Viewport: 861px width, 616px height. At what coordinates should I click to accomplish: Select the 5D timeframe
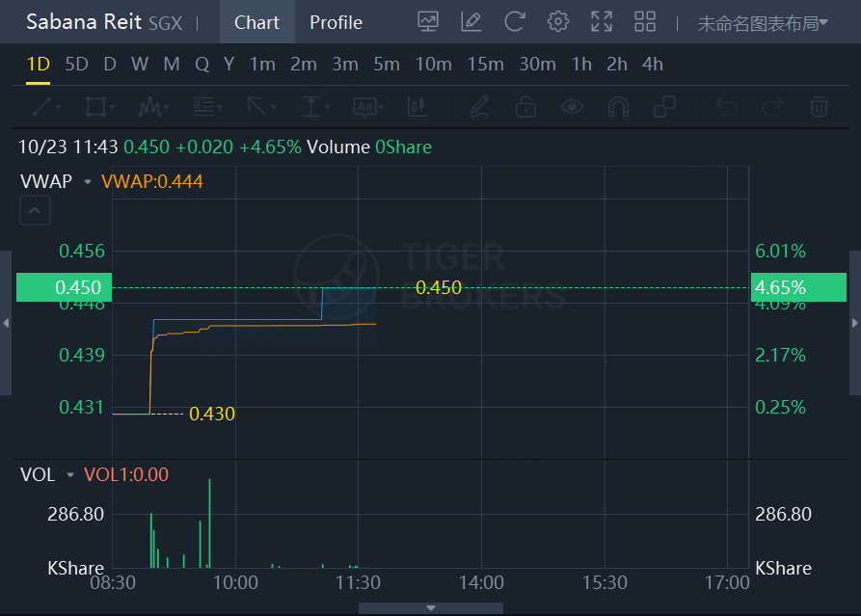76,65
